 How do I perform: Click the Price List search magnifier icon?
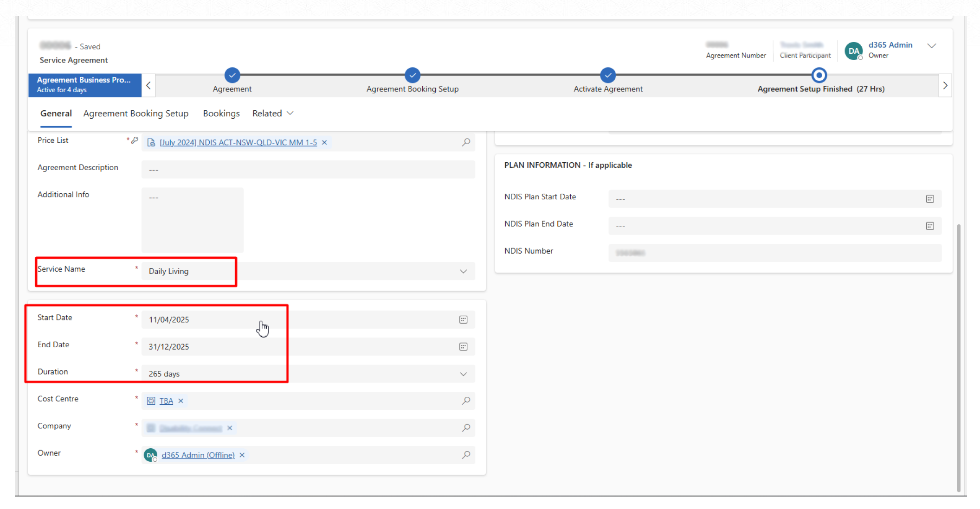(466, 142)
